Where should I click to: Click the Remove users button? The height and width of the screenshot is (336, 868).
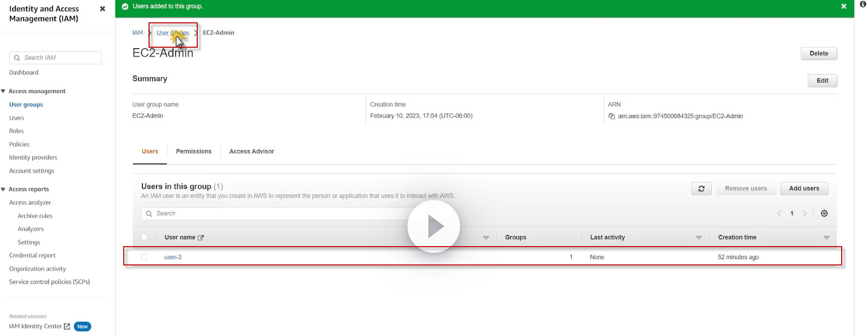[x=746, y=188]
